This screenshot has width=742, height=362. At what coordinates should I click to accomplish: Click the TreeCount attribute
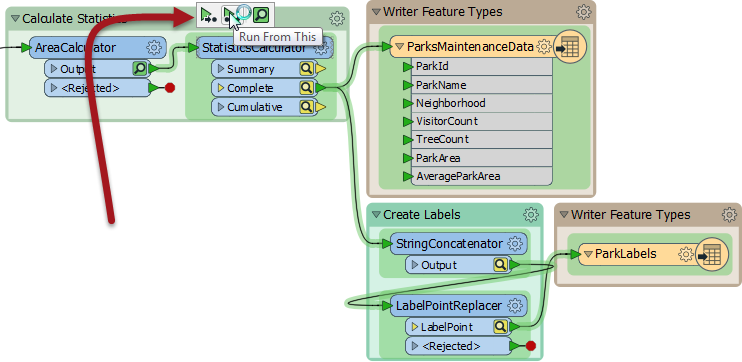pos(482,140)
